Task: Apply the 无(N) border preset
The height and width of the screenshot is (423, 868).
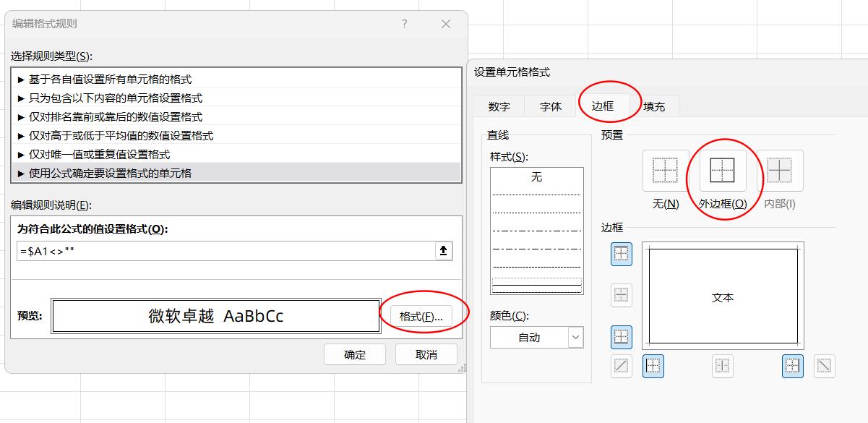Action: [x=666, y=171]
